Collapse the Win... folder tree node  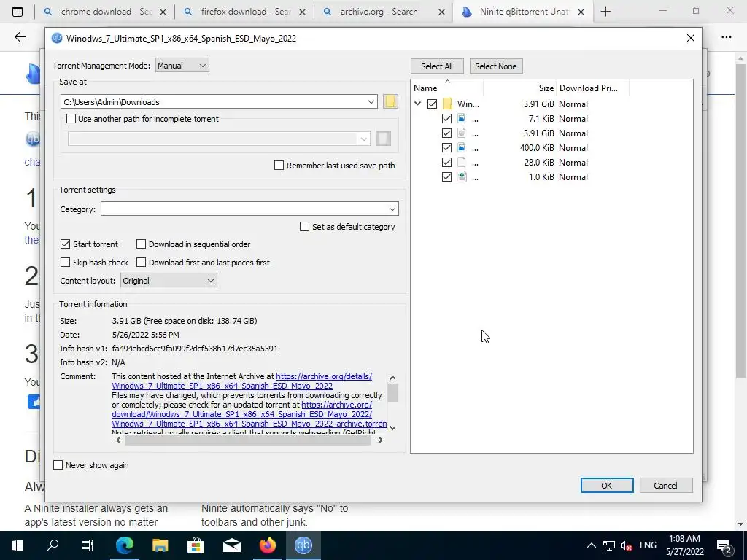[x=418, y=104]
